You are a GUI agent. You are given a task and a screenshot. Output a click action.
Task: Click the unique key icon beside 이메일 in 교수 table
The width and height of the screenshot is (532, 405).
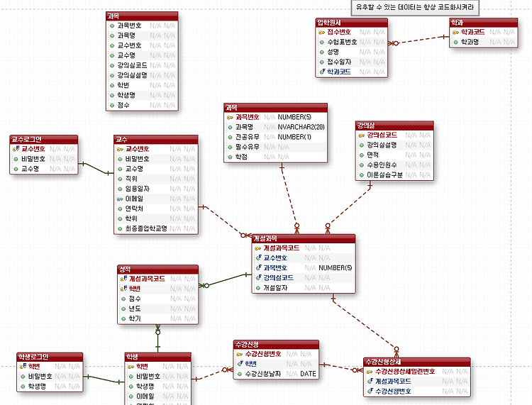120,199
